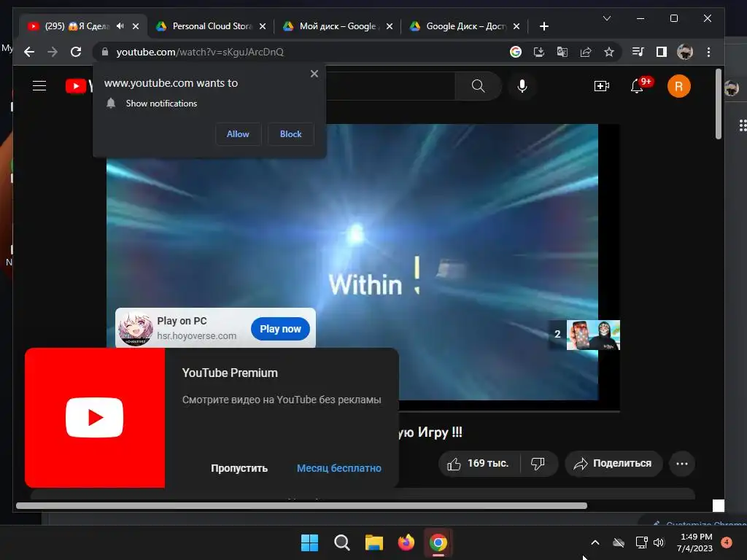
Task: Click Chrome taskbar icon
Action: tap(438, 542)
